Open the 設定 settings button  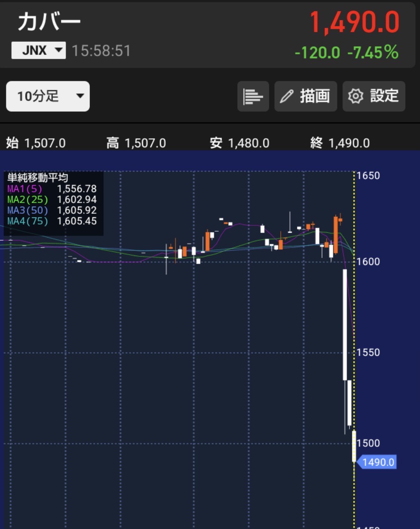[374, 96]
